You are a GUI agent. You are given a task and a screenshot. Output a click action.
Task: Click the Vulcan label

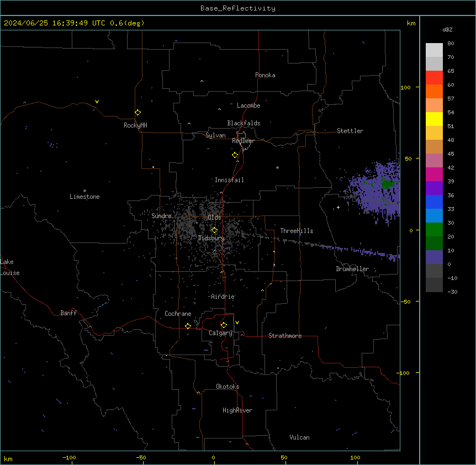[300, 437]
